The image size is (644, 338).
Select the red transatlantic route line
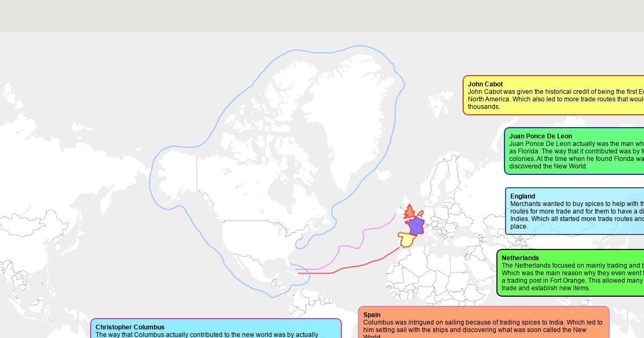(354, 266)
